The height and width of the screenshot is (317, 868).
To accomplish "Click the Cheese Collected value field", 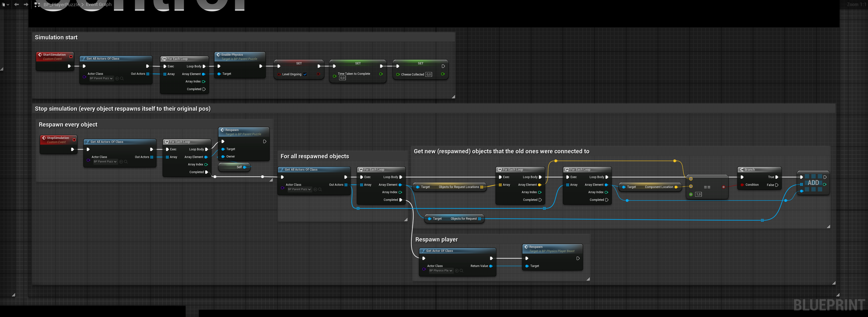I will [x=429, y=75].
